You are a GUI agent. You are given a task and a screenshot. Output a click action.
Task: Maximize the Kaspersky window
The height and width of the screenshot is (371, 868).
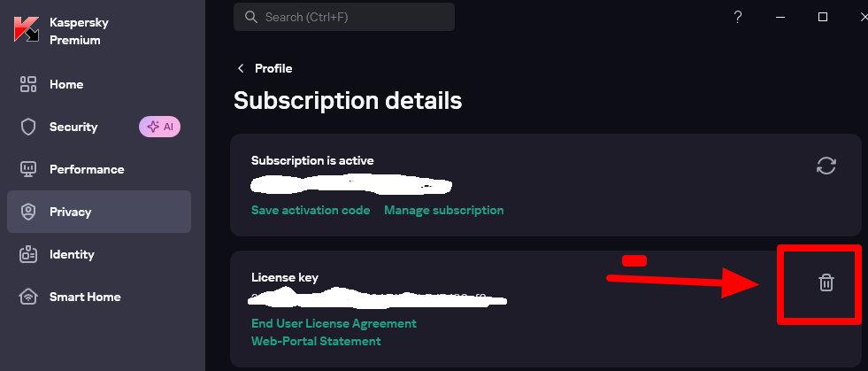(x=822, y=17)
